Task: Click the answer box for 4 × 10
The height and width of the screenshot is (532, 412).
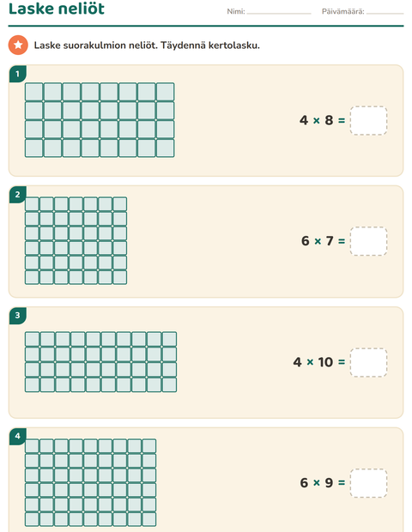Action: point(368,362)
